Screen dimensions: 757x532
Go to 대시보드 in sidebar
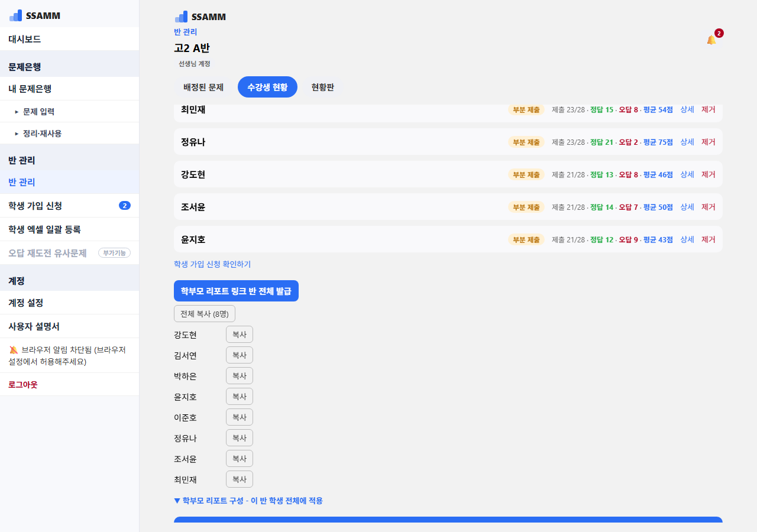coord(69,39)
